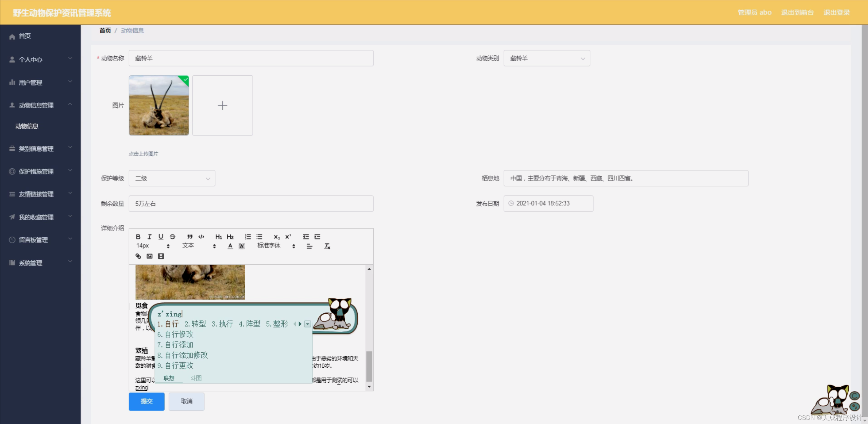
Task: Clear text formatting with the Tx button
Action: tap(327, 246)
